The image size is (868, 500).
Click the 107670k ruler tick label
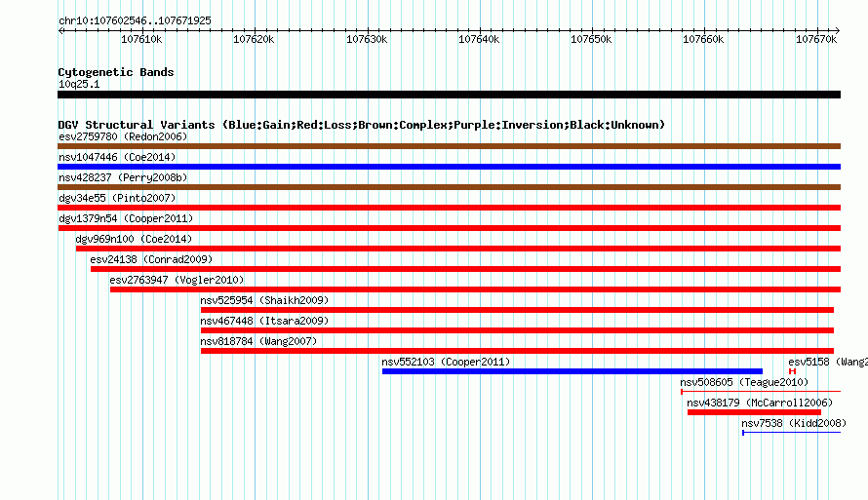click(816, 39)
